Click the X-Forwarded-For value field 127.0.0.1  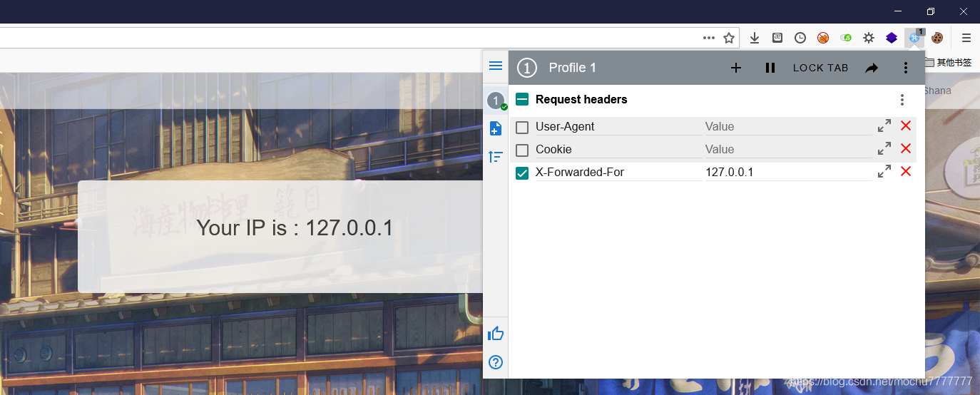pos(787,172)
